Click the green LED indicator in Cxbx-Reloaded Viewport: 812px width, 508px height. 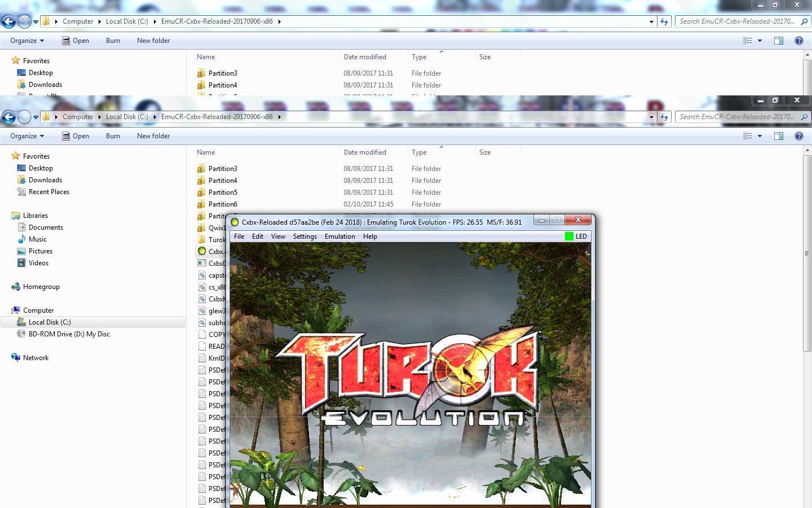pos(569,237)
